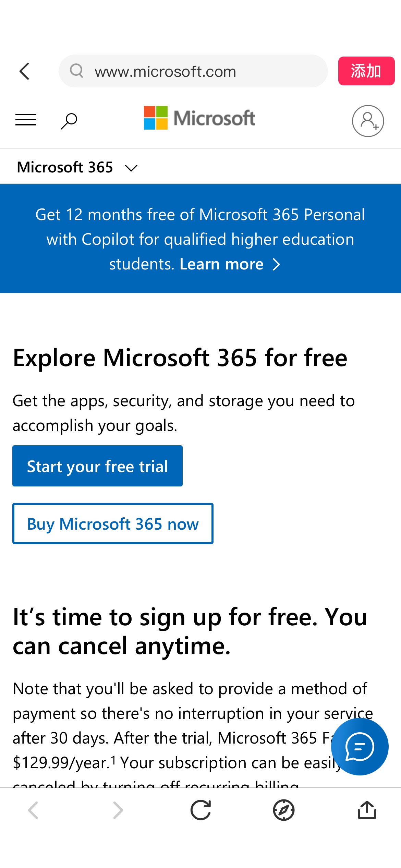
Task: Tap the red 添加 button
Action: pyautogui.click(x=366, y=71)
